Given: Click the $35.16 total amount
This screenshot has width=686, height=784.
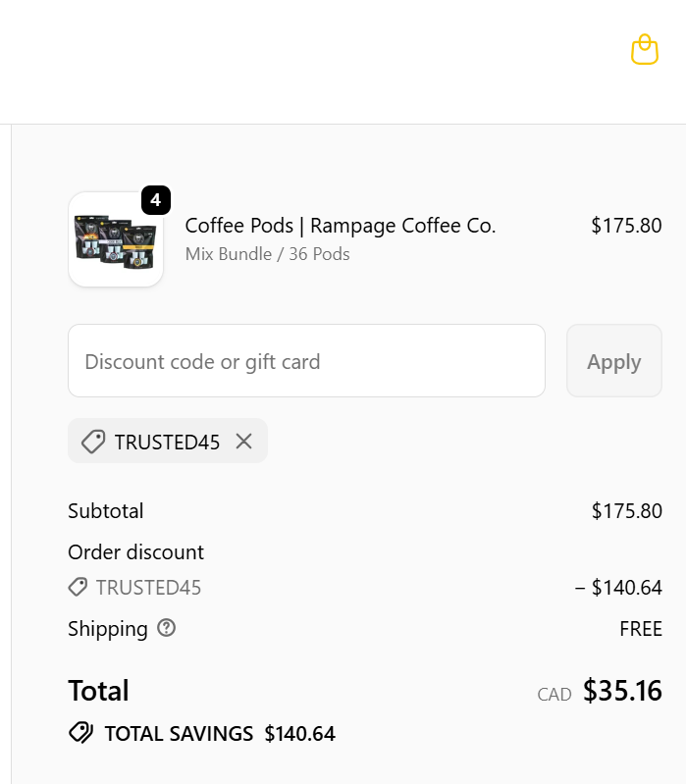Looking at the screenshot, I should tap(622, 691).
